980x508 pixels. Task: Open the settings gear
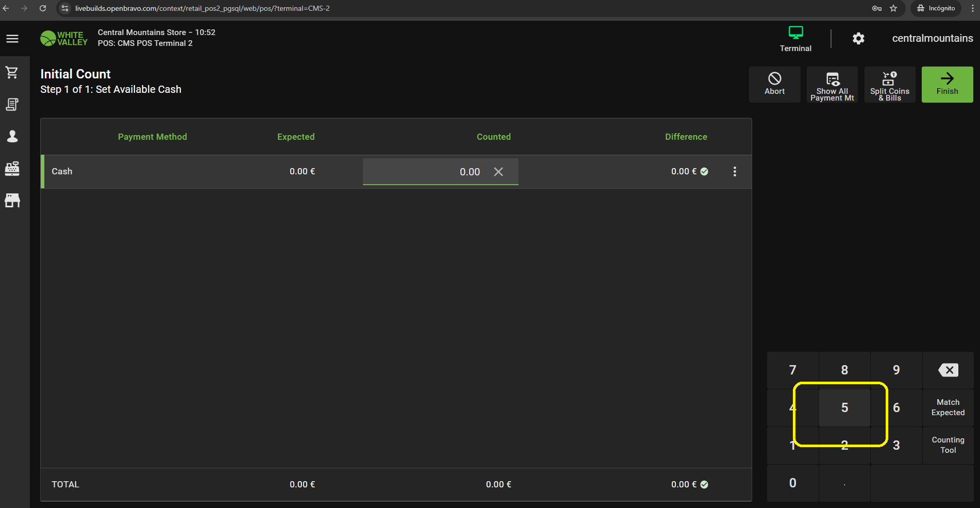click(858, 38)
